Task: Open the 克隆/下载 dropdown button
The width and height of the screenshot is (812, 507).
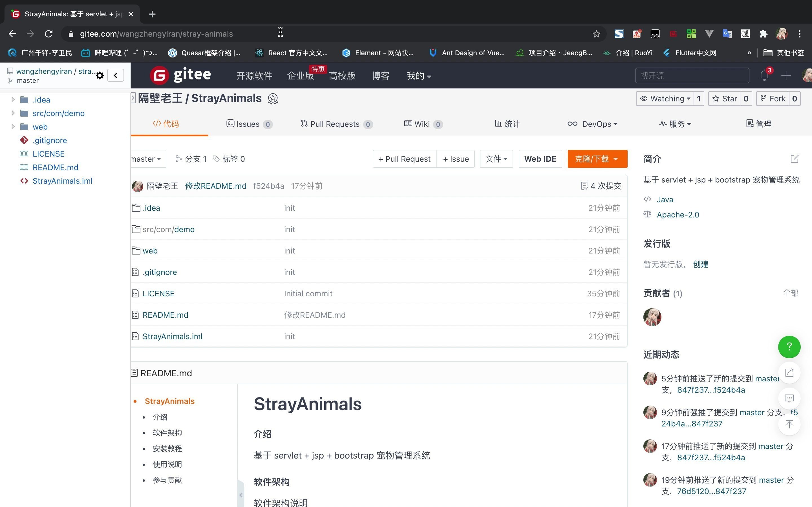Action: 597,159
